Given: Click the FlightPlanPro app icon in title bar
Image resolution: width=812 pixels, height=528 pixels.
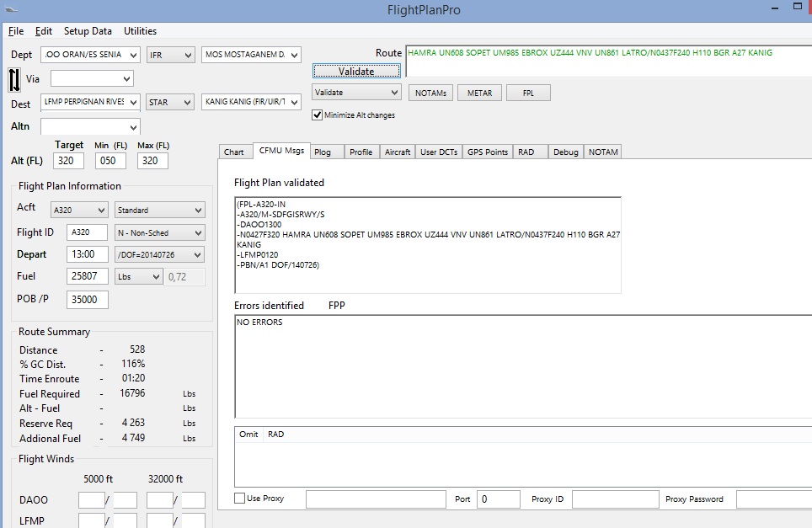Looking at the screenshot, I should (x=11, y=10).
